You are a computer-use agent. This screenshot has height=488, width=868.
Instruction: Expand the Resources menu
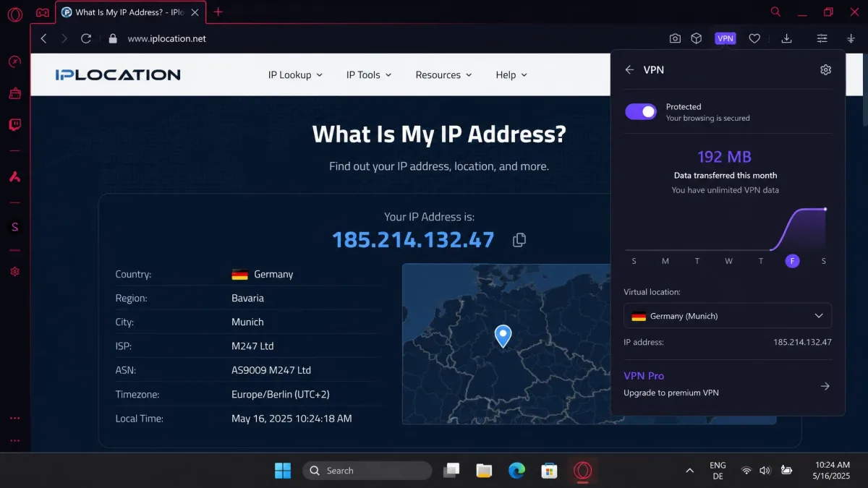tap(443, 74)
